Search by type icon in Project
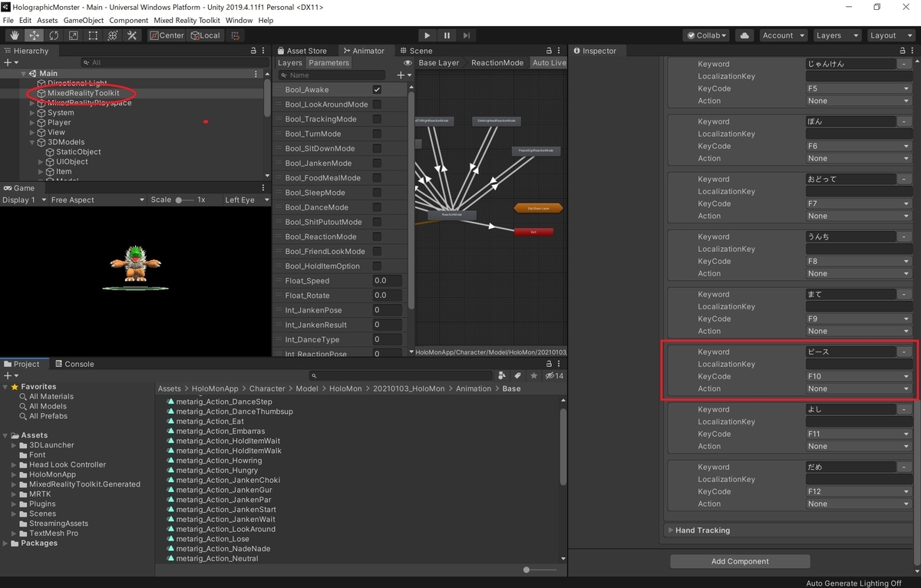 502,375
